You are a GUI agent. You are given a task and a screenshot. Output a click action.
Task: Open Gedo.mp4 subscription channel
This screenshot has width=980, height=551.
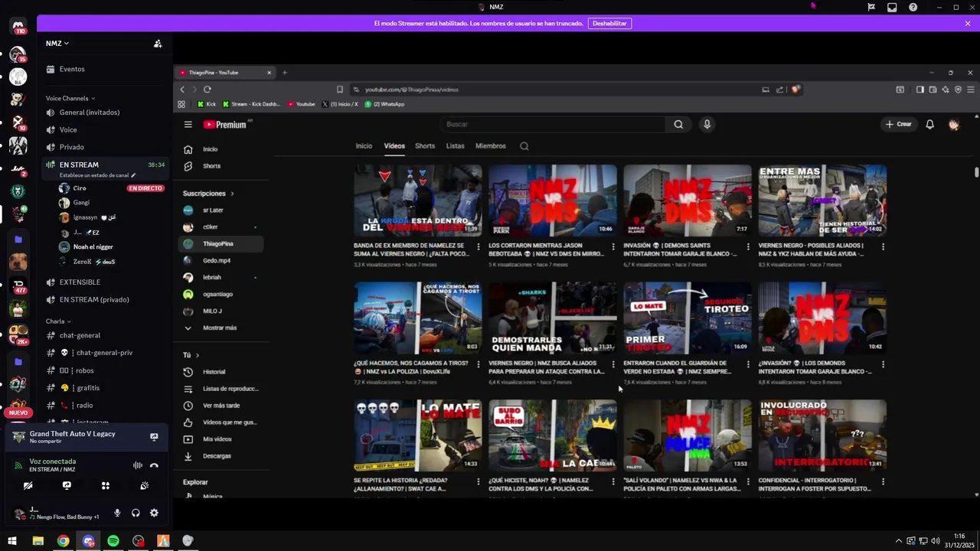coord(220,260)
